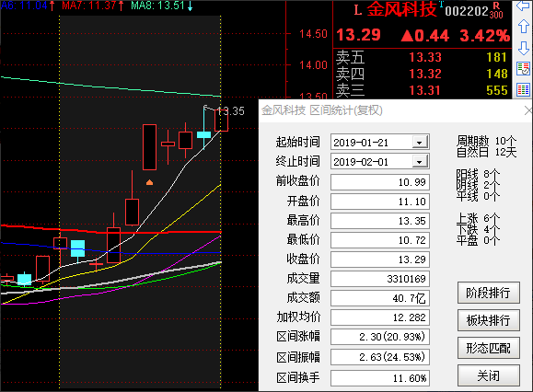Click the 卖三 volume 555

coord(496,90)
